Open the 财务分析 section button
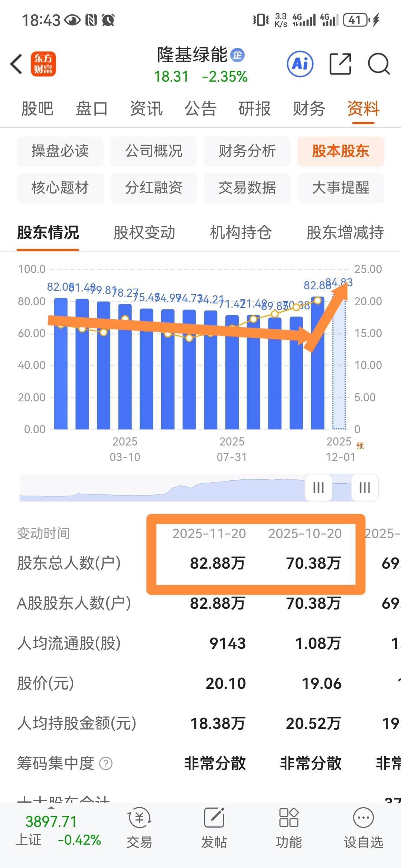 point(247,151)
